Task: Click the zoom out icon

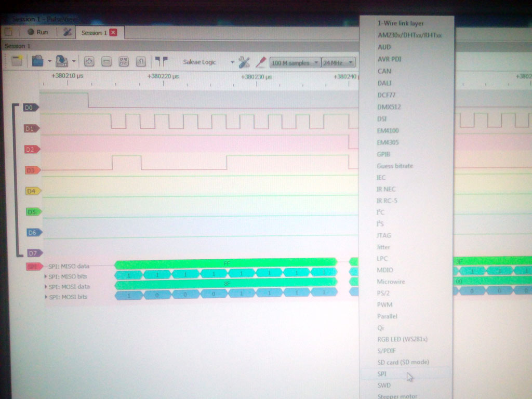Action: (x=106, y=62)
